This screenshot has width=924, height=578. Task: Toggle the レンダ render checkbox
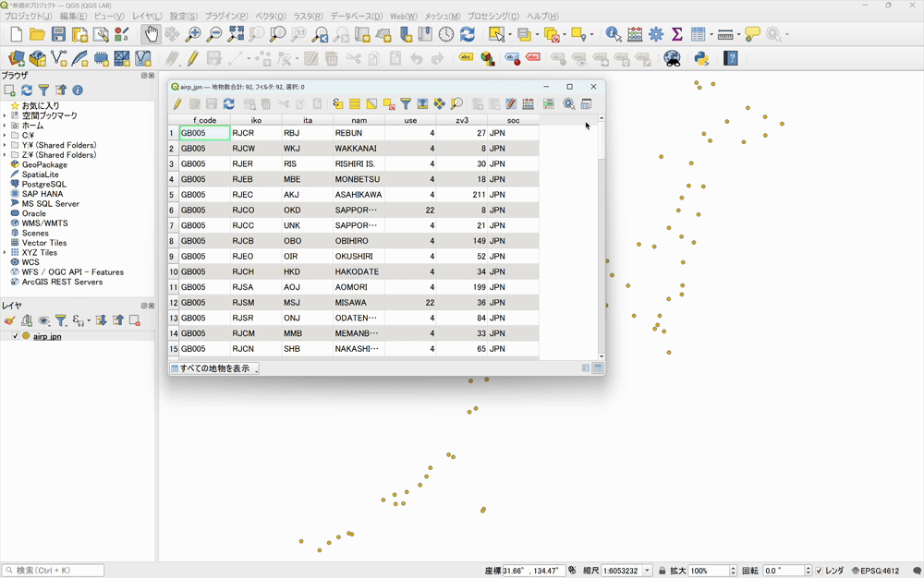pyautogui.click(x=819, y=571)
